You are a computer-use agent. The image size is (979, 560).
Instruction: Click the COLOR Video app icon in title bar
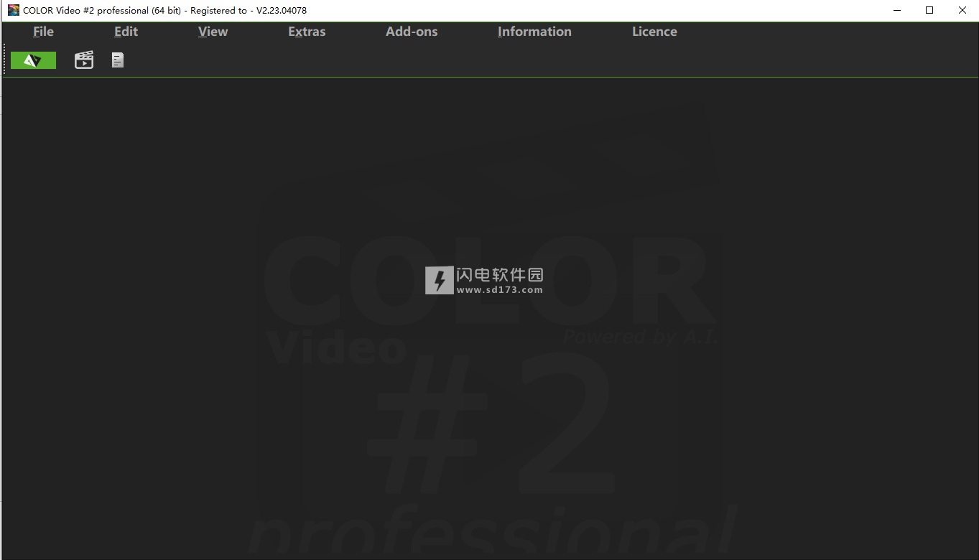click(14, 10)
